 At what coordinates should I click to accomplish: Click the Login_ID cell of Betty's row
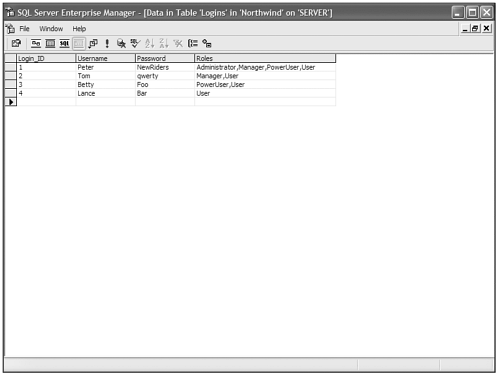point(46,84)
